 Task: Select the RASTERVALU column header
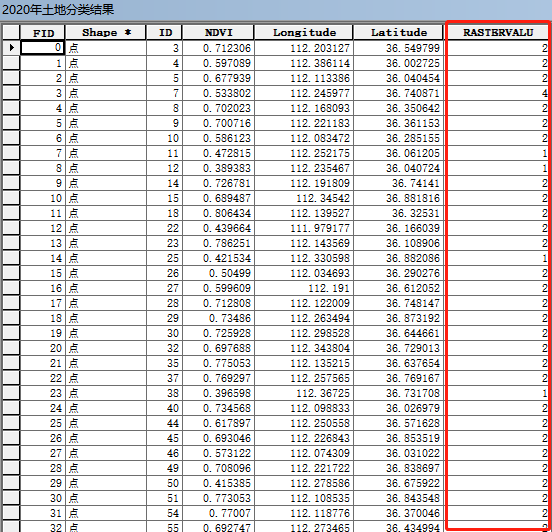(498, 33)
